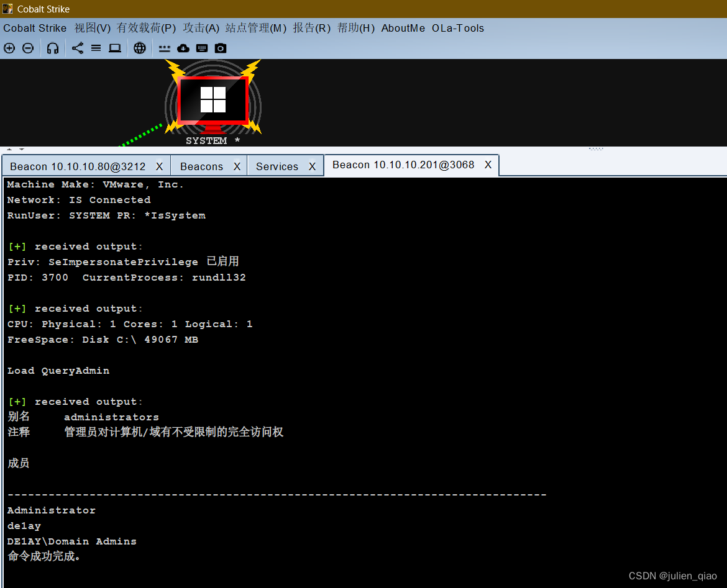The image size is (727, 588).
Task: Open the 帮助(H) help menu
Action: 355,29
